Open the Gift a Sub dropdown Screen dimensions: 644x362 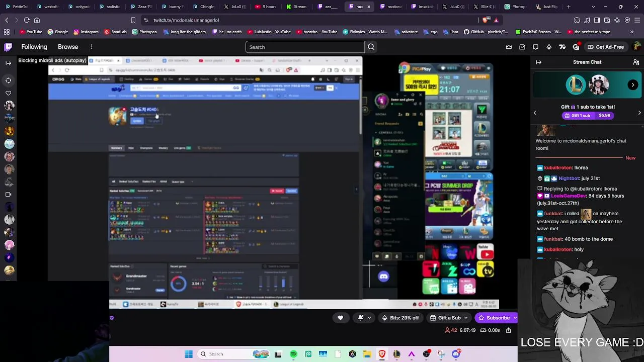(x=449, y=318)
